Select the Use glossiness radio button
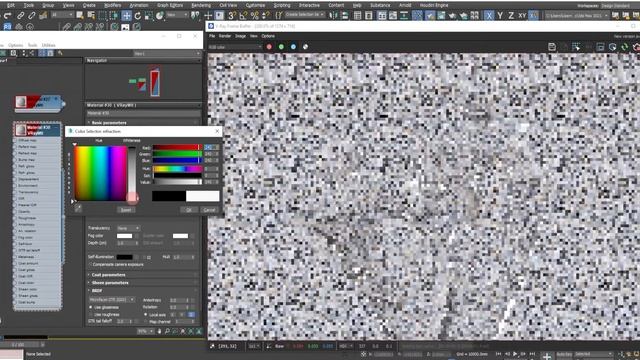 click(x=91, y=307)
